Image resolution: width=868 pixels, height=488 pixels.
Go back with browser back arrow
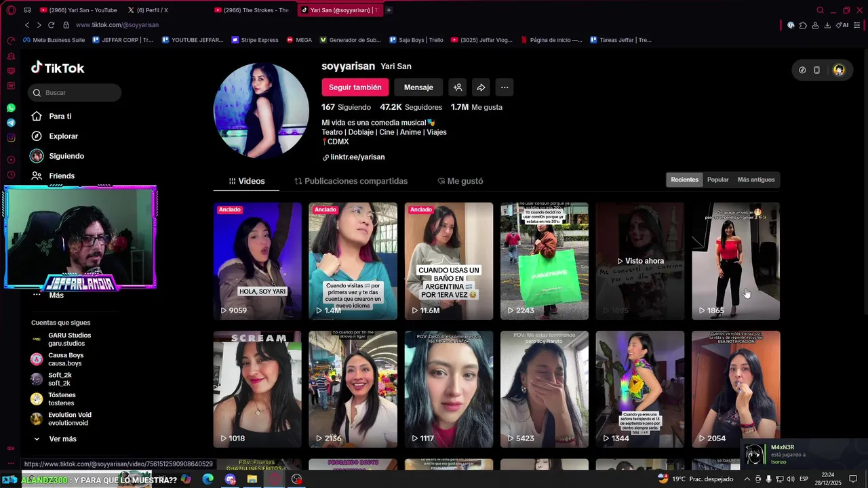coord(27,25)
